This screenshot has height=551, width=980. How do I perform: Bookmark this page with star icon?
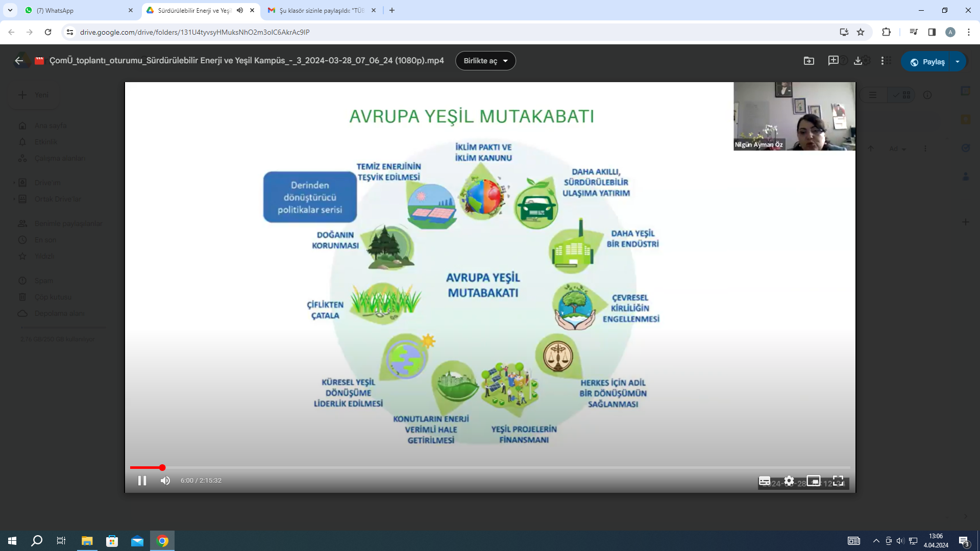point(861,32)
